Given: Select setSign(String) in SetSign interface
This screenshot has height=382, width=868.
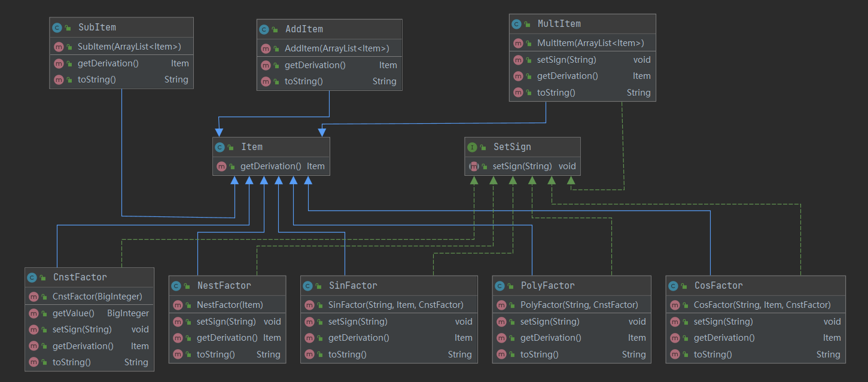Looking at the screenshot, I should click(522, 166).
